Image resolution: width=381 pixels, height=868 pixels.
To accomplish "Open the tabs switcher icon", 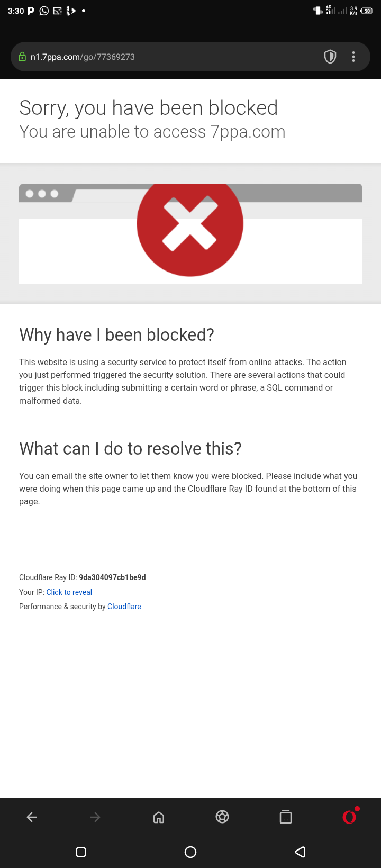I will point(286,817).
